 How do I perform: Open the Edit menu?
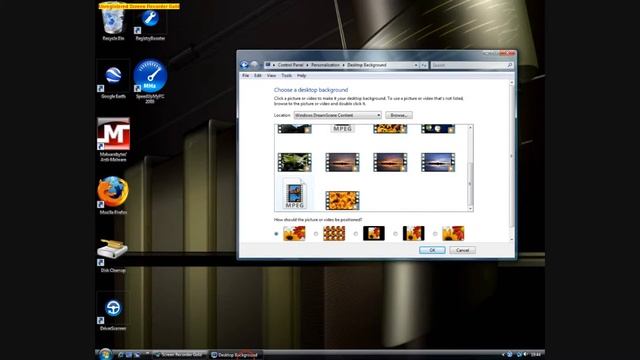pyautogui.click(x=258, y=76)
